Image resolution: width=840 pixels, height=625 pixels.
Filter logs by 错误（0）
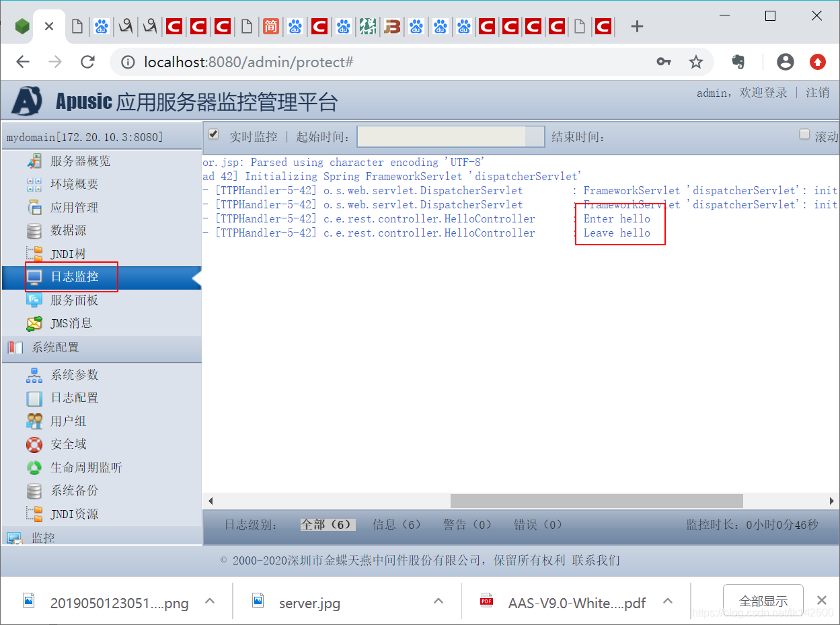pyautogui.click(x=538, y=525)
